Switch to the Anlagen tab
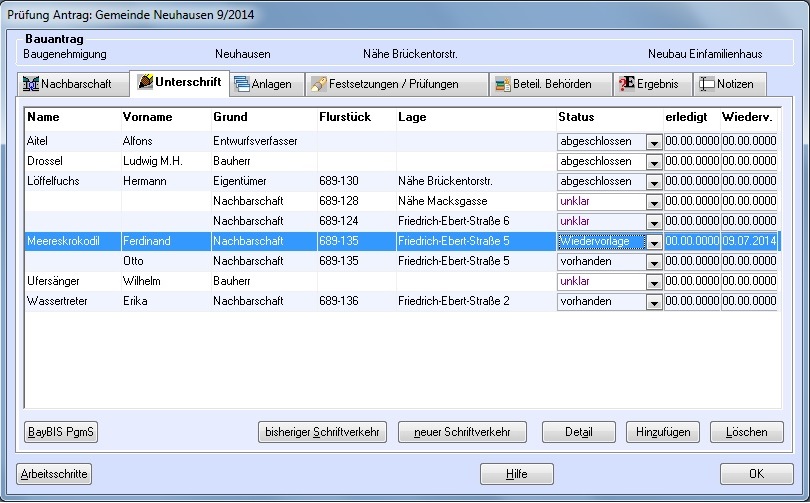810x503 pixels. tap(264, 84)
